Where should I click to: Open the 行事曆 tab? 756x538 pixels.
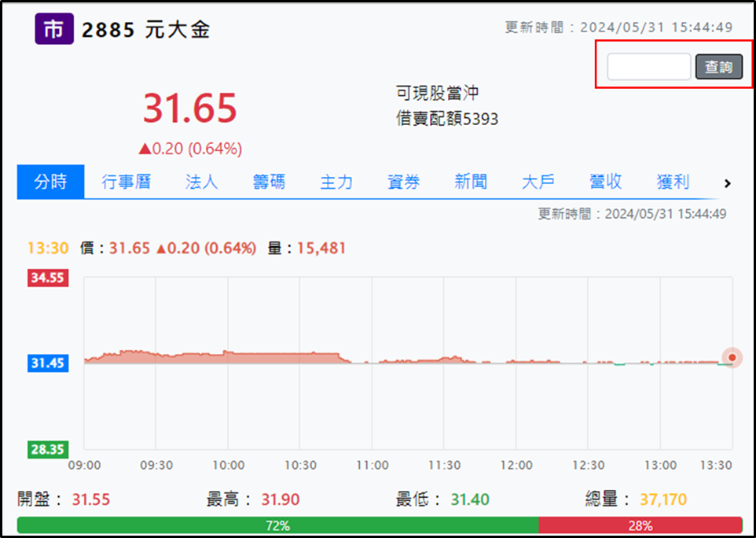127,182
